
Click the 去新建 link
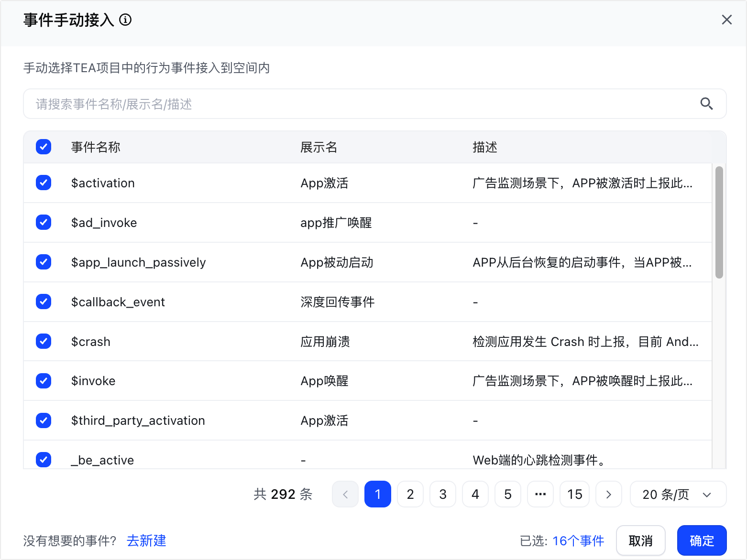point(146,540)
